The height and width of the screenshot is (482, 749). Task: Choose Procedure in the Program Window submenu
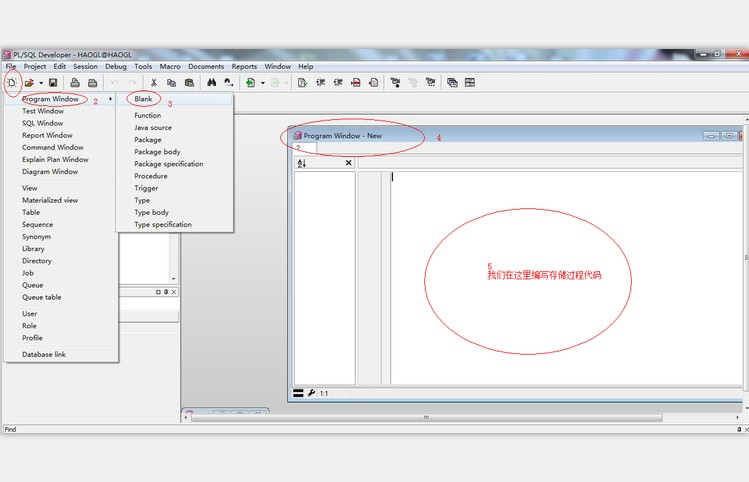tap(151, 176)
